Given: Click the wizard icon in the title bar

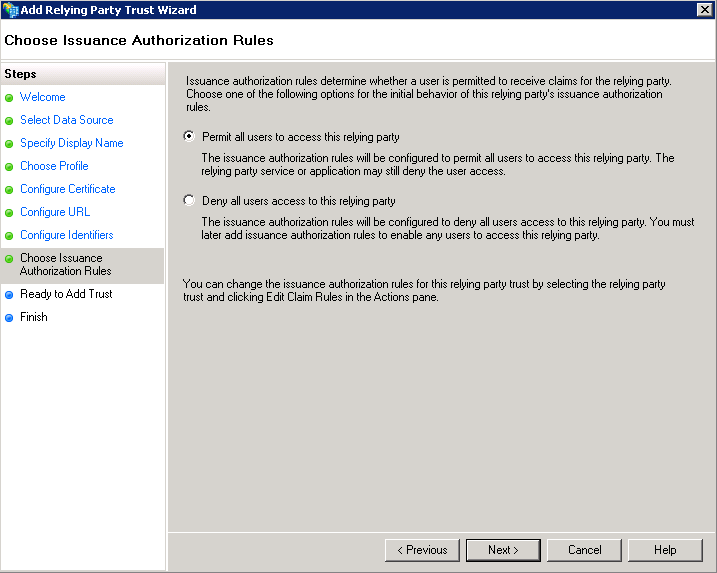Looking at the screenshot, I should (x=10, y=10).
